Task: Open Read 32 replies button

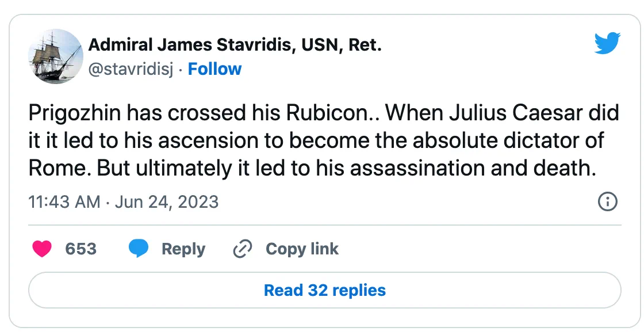Action: click(324, 290)
